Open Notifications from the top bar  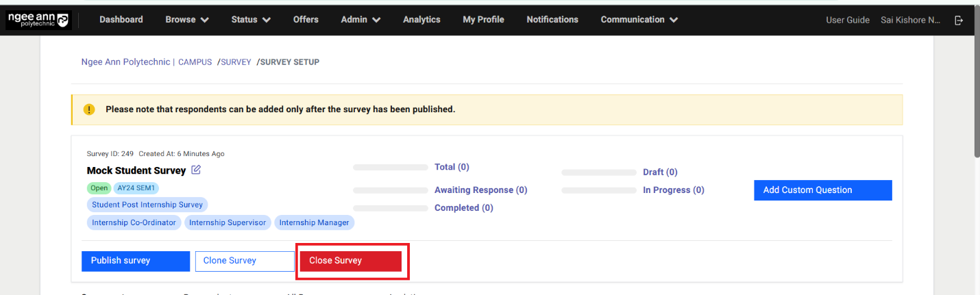point(552,20)
